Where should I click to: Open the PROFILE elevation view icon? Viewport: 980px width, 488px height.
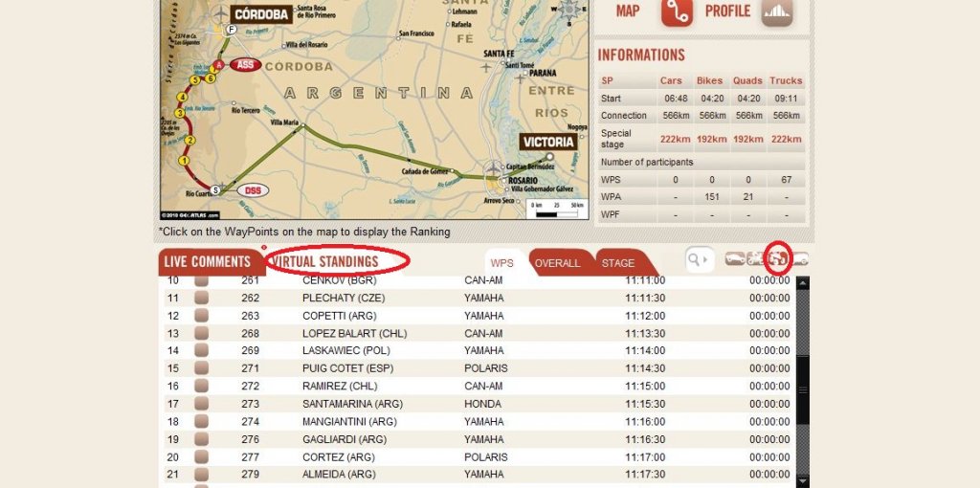tap(777, 11)
